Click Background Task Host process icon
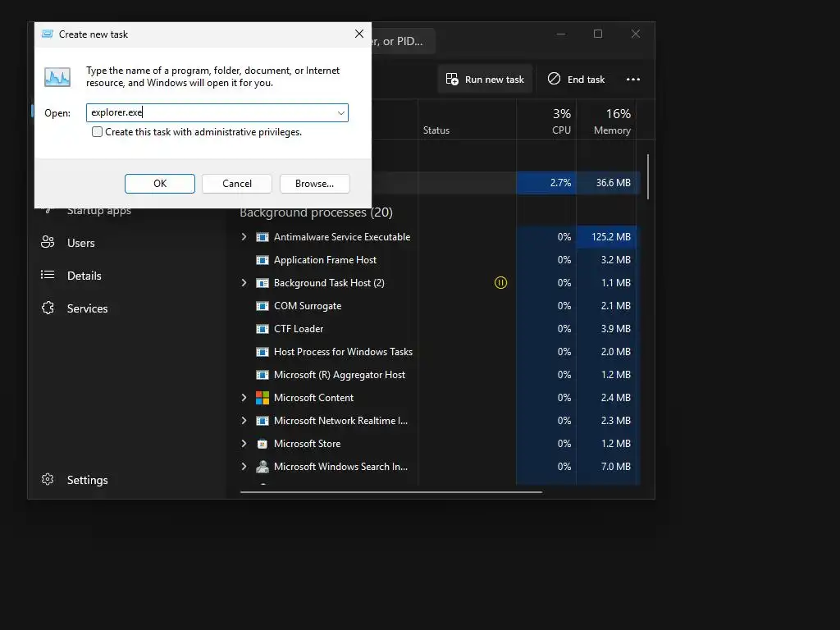 click(x=262, y=283)
